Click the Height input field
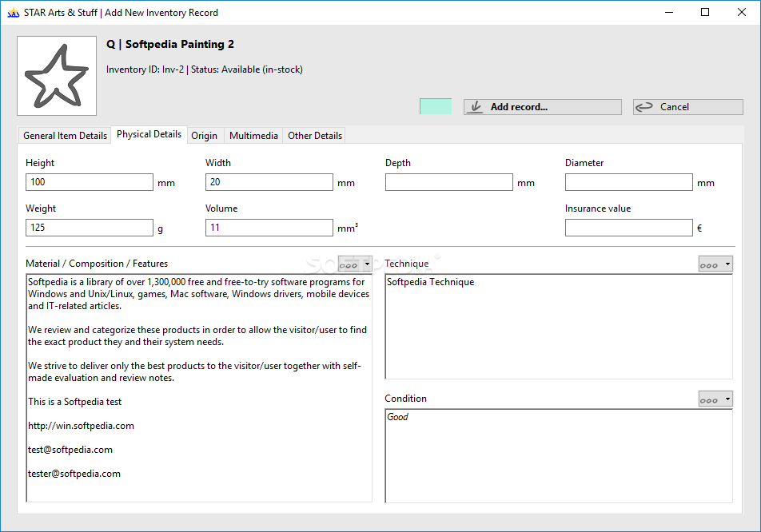Screen dimensions: 761x532 click(89, 182)
